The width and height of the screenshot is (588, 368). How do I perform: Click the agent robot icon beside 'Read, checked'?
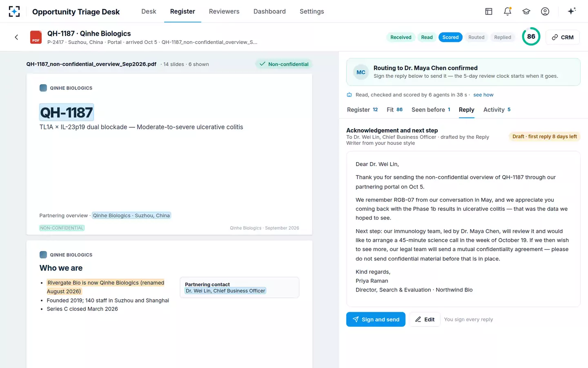coord(349,95)
